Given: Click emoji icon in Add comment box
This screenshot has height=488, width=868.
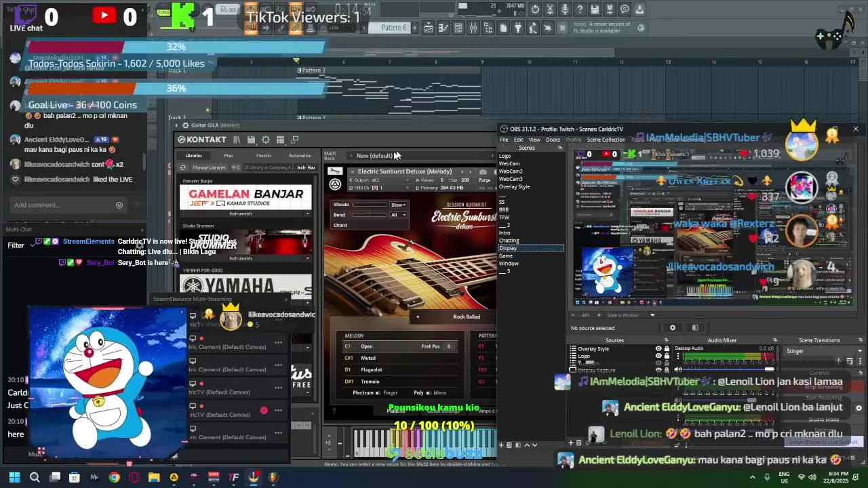Looking at the screenshot, I should pyautogui.click(x=119, y=205).
